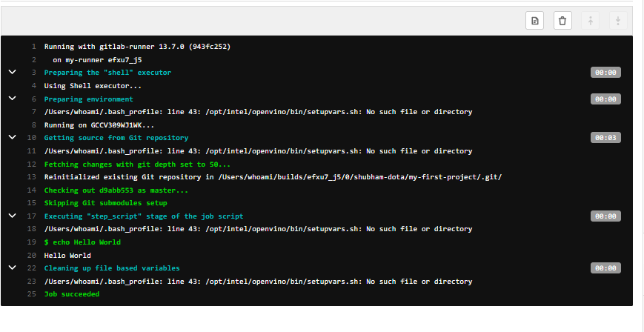Click the "Hello World" output line
Image resolution: width=644 pixels, height=332 pixels.
[x=67, y=256]
